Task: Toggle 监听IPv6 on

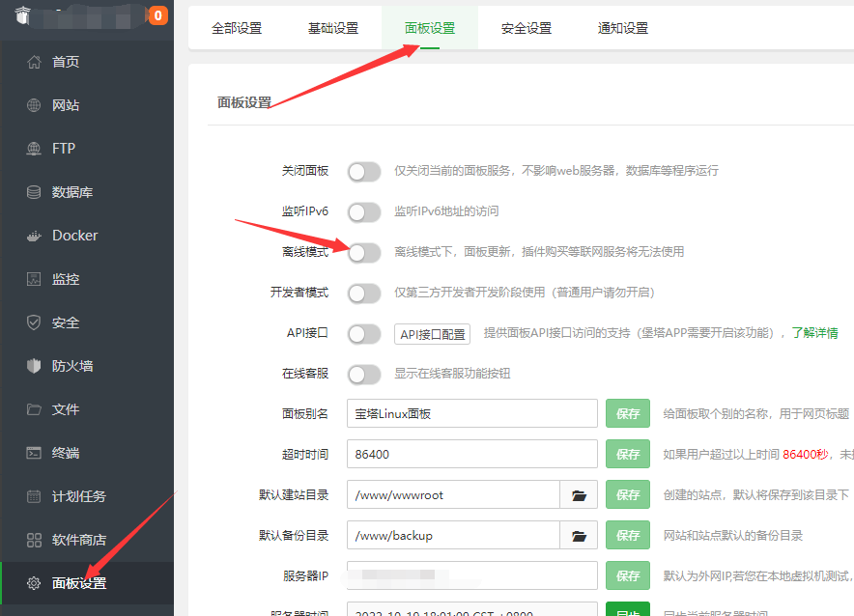Action: 364,211
